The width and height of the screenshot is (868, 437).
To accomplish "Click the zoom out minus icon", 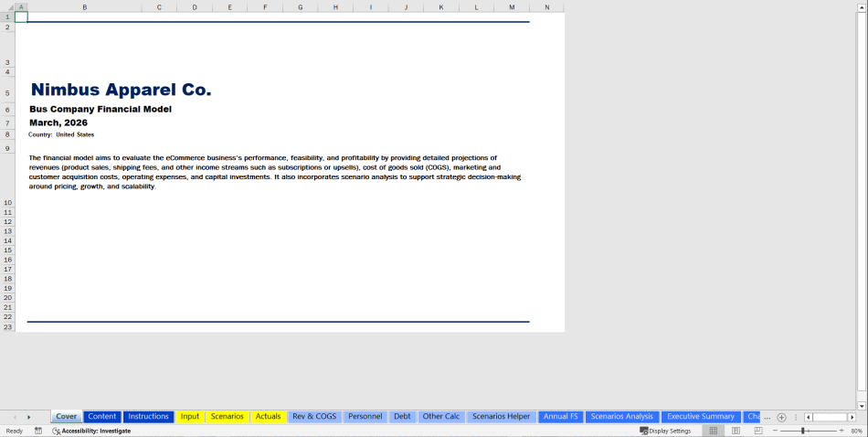I will (x=775, y=431).
